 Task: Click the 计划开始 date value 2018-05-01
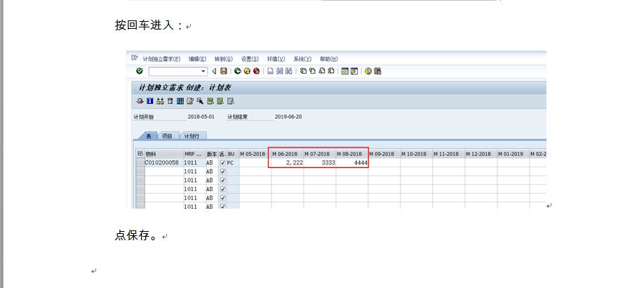[x=201, y=117]
